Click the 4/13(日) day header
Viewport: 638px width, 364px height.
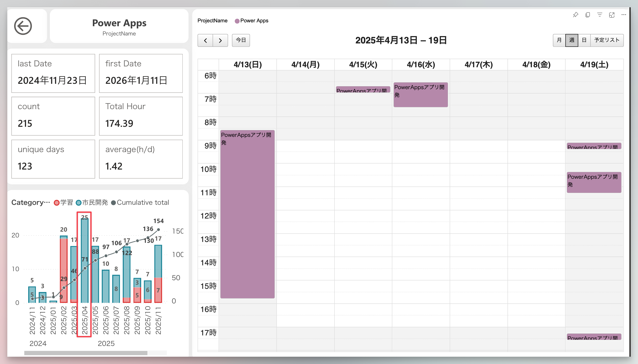248,65
